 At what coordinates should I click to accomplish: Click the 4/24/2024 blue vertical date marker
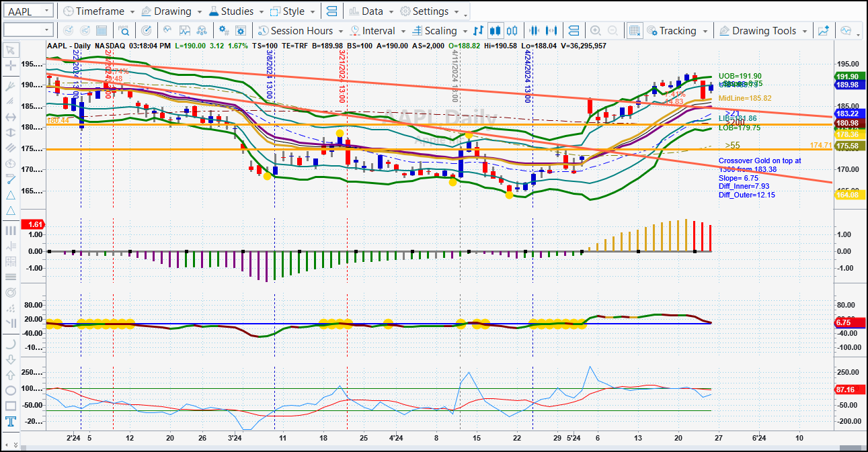point(528,76)
